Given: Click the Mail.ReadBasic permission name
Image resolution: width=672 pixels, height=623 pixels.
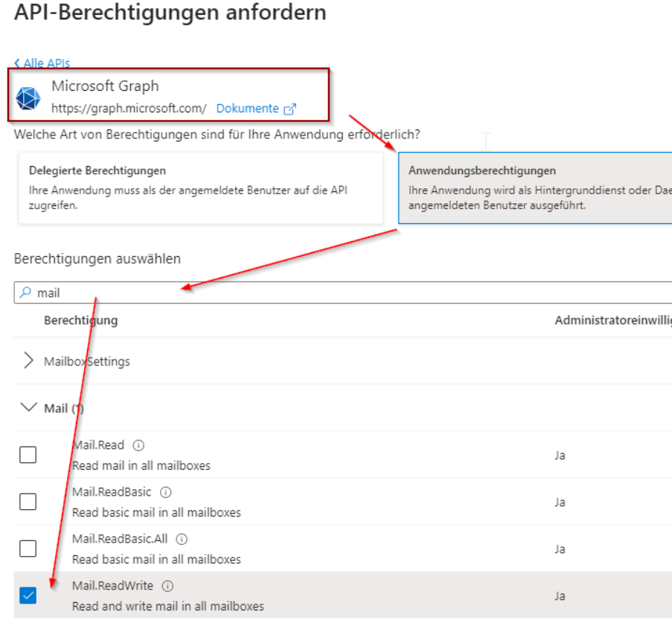Looking at the screenshot, I should pyautogui.click(x=112, y=492).
